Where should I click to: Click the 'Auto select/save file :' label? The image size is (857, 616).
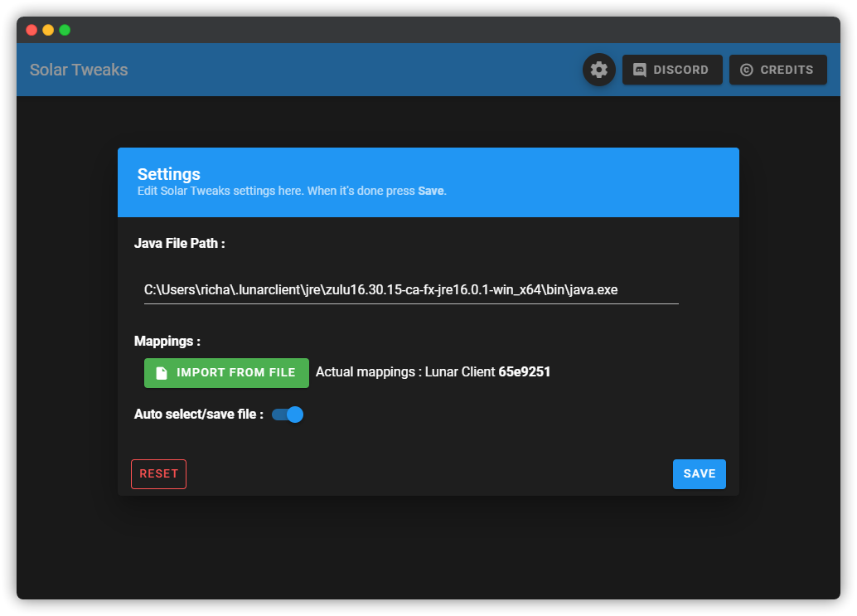coord(199,415)
